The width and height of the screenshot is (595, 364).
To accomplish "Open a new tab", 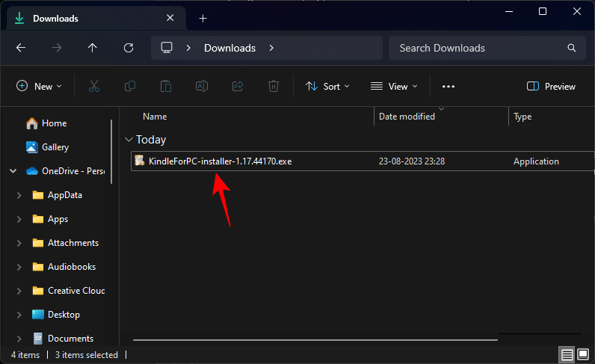I will coord(203,18).
